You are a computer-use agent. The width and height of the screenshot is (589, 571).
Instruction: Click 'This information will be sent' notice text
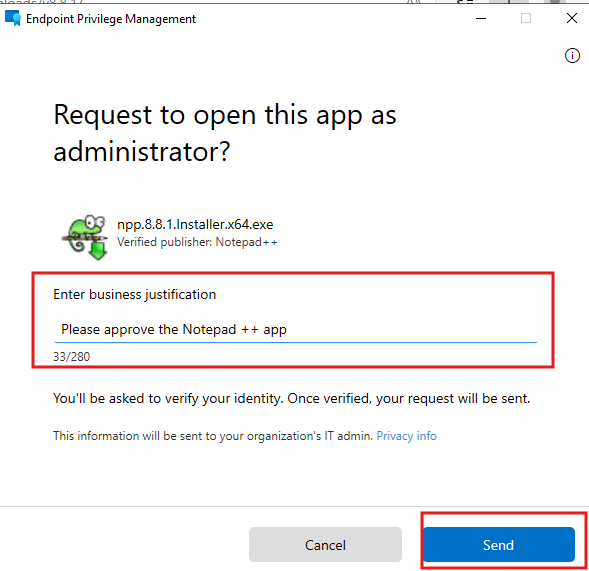(213, 436)
